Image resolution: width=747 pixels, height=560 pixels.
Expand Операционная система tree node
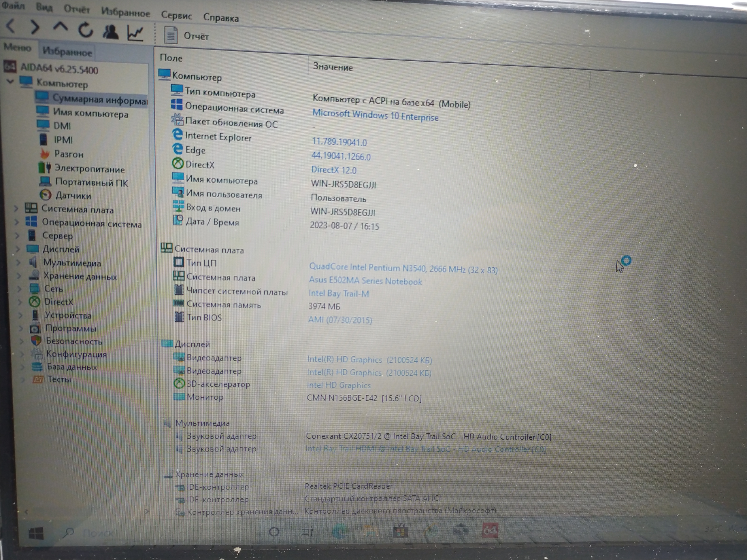point(16,222)
